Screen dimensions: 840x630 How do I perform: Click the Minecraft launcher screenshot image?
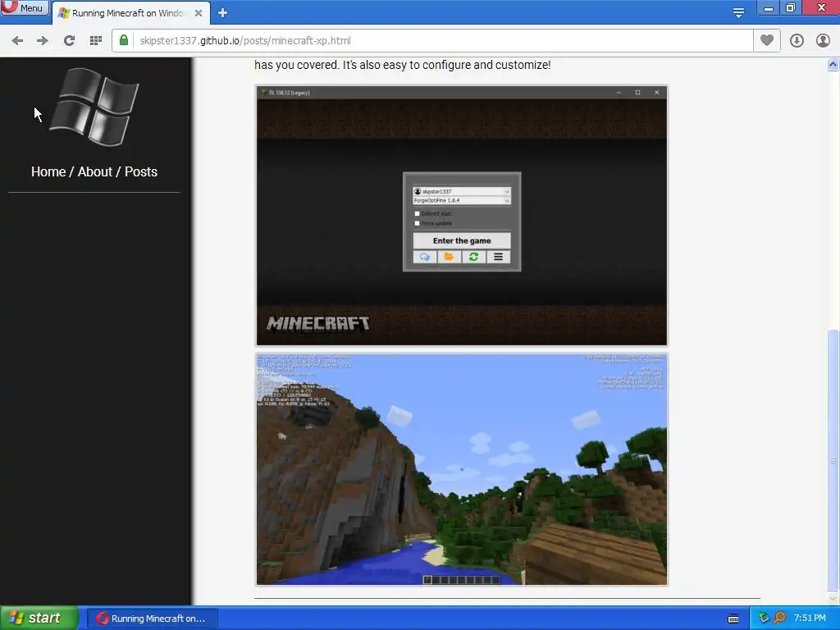pyautogui.click(x=462, y=216)
